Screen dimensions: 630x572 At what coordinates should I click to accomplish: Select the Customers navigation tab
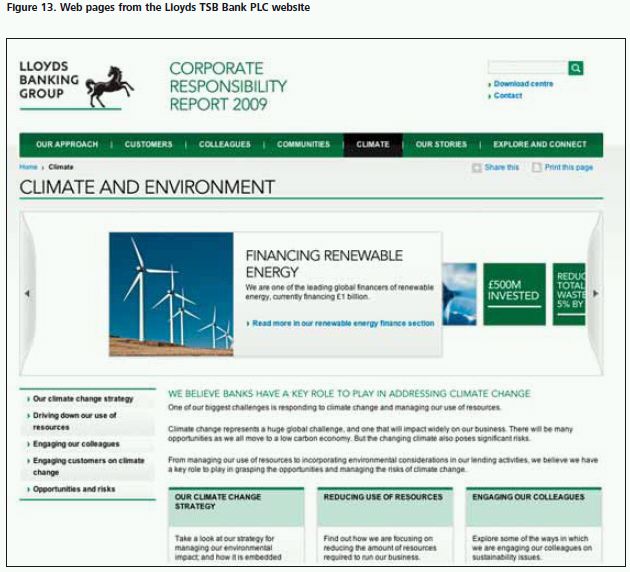click(x=148, y=145)
